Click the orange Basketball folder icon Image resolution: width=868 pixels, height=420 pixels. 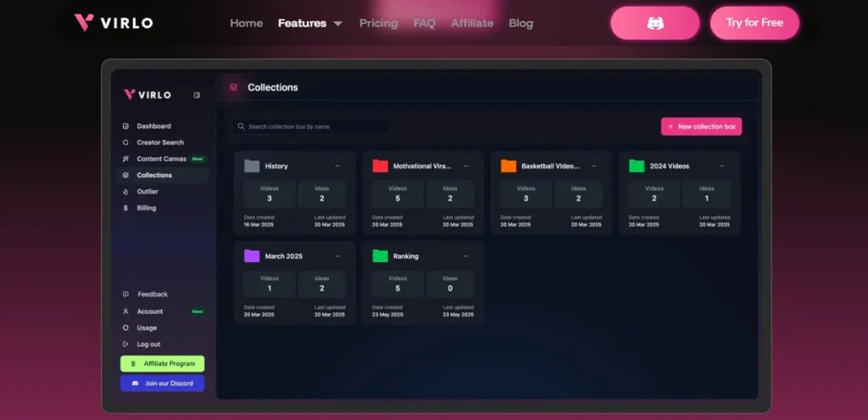(x=509, y=165)
